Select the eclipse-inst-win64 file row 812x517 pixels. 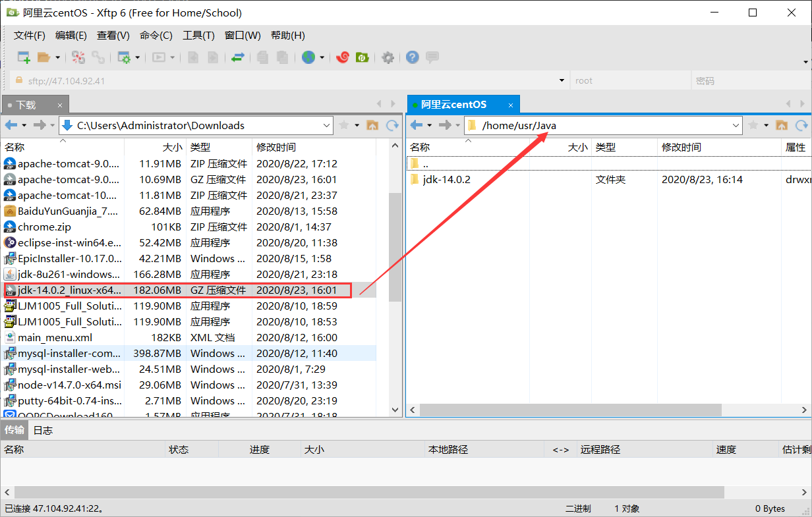189,242
